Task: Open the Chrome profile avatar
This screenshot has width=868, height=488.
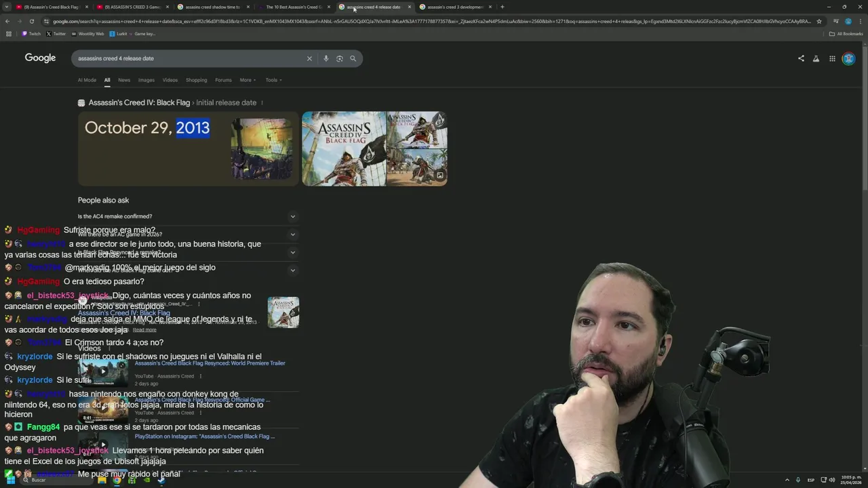Action: point(848,21)
